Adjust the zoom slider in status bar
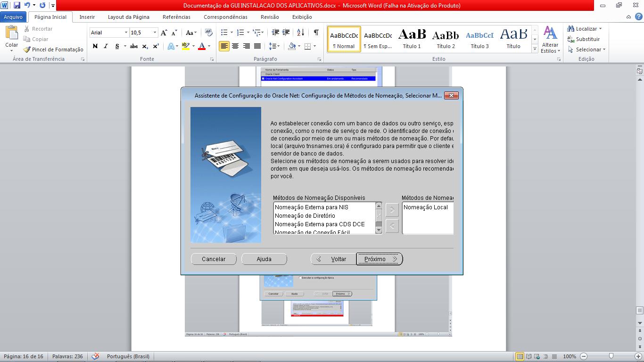The image size is (644, 362). (611, 356)
